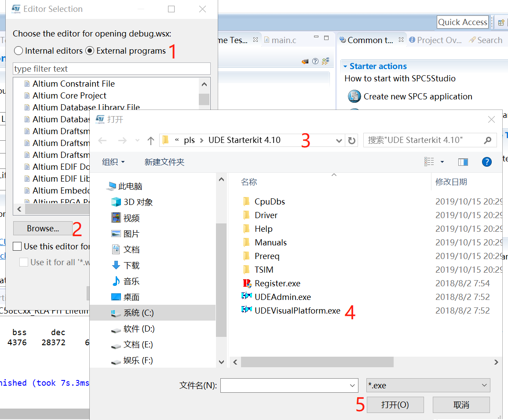Go forward in the open file dialog
Image resolution: width=508 pixels, height=420 pixels.
pyautogui.click(x=122, y=140)
